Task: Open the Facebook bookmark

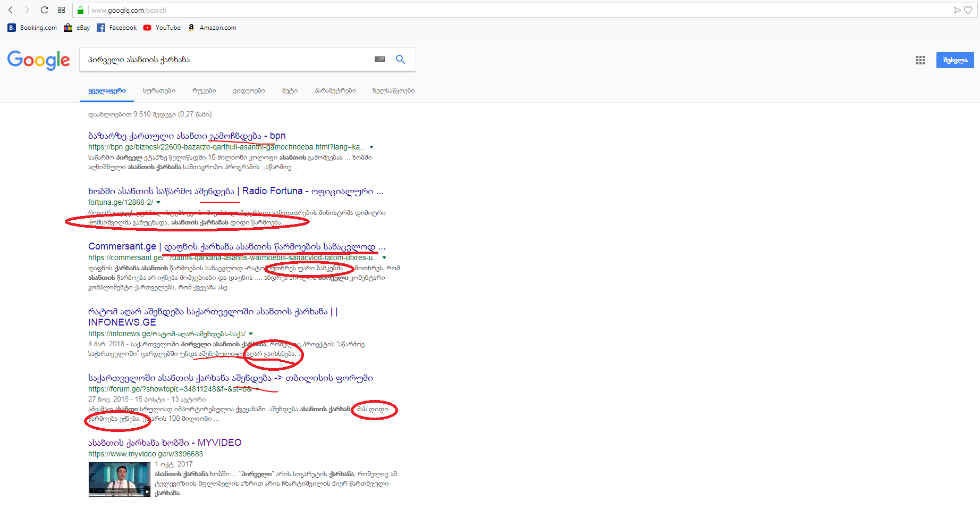Action: (x=117, y=28)
